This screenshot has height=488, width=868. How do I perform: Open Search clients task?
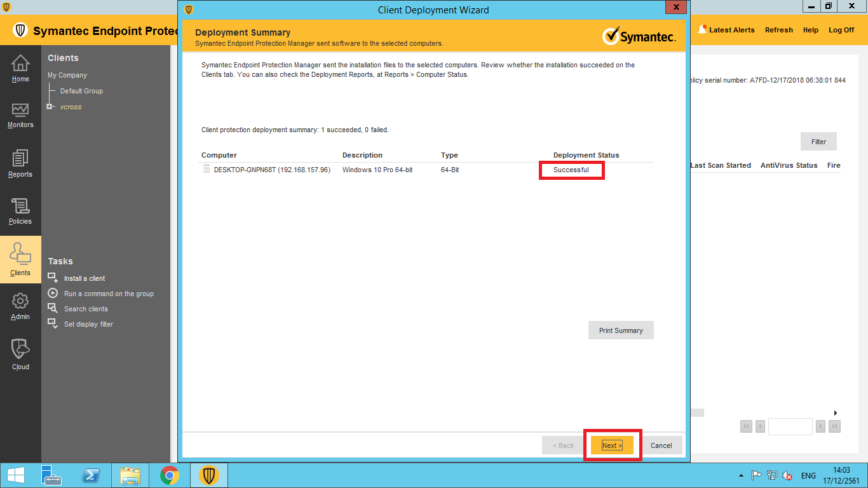[86, 309]
